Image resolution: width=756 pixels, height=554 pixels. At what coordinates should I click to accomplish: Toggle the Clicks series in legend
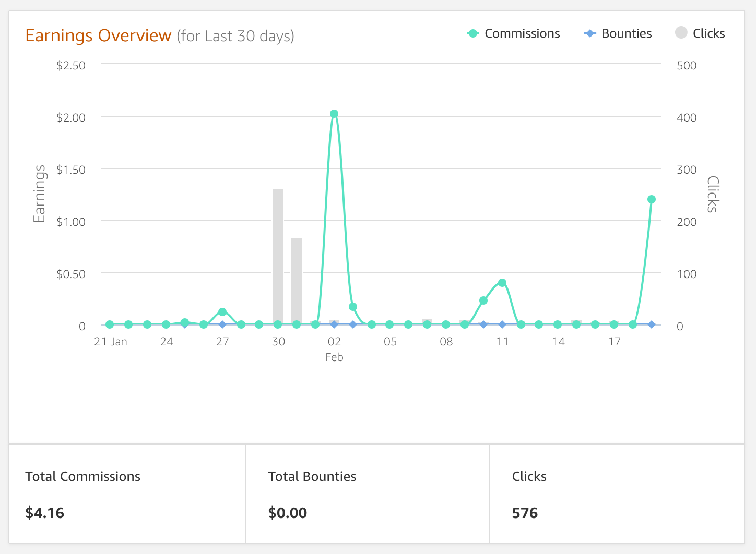click(x=700, y=33)
